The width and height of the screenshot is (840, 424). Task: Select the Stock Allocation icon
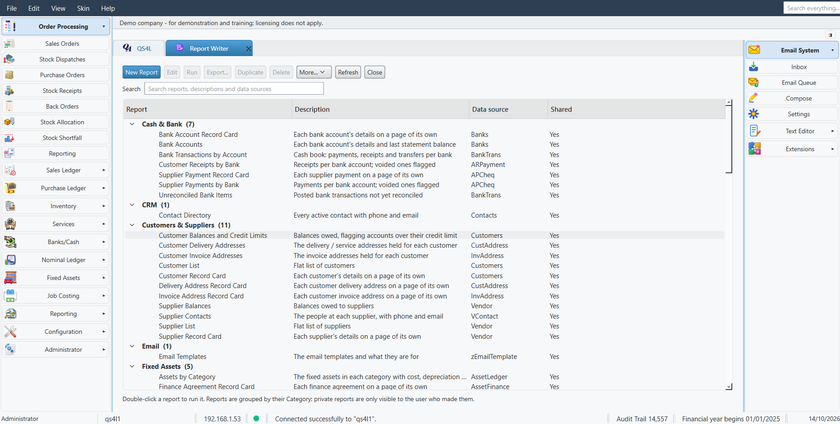pos(9,122)
